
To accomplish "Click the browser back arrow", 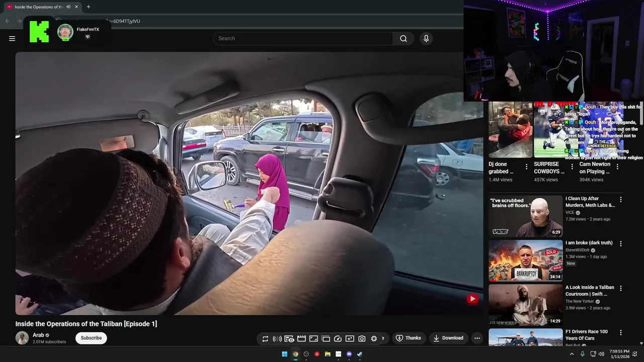I will [x=7, y=21].
